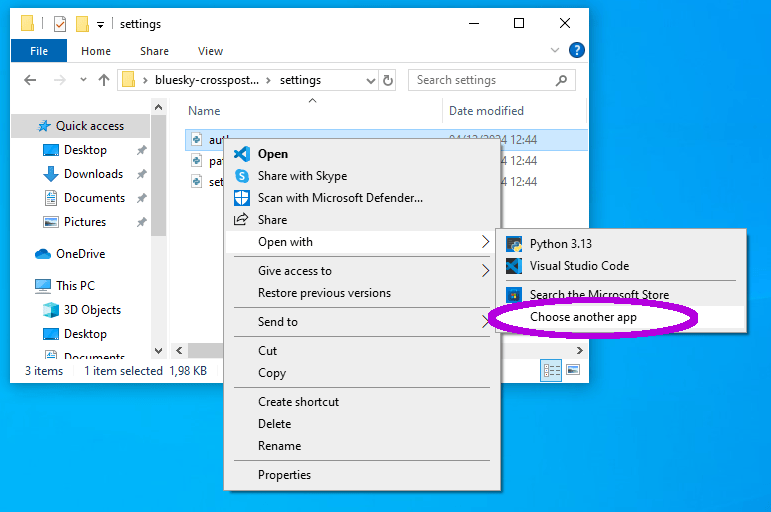Click the Date modified column header
The width and height of the screenshot is (771, 512).
coord(486,111)
